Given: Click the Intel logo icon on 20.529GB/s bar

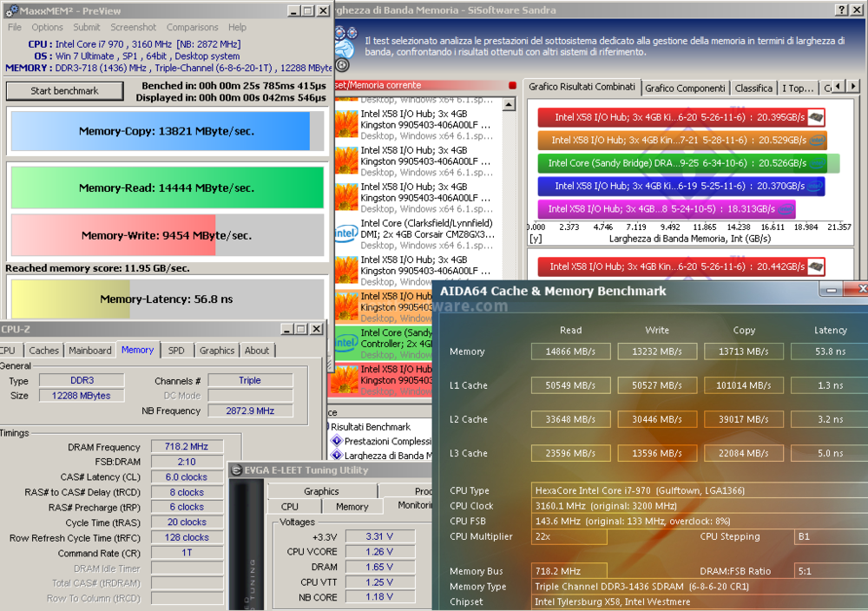Looking at the screenshot, I should click(x=817, y=141).
